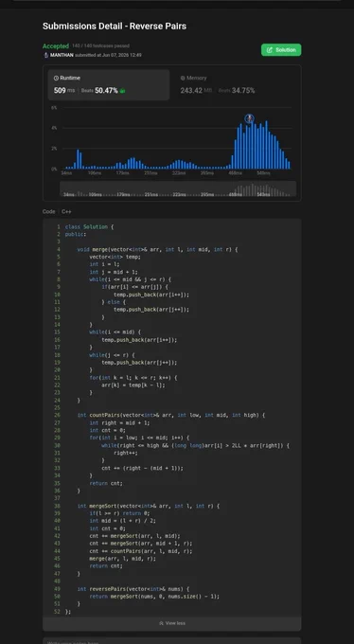
Task: Click the 'int right = mid + 1;' line
Action: pyautogui.click(x=119, y=422)
